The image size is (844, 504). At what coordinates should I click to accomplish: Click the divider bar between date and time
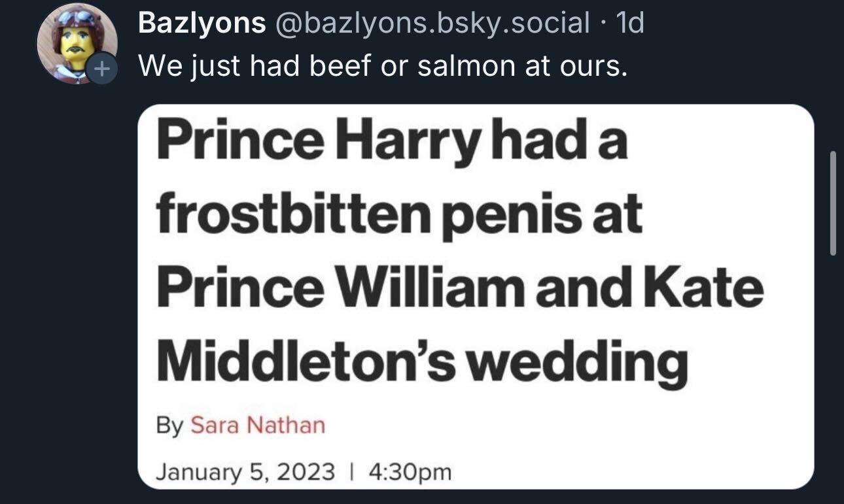tap(351, 471)
